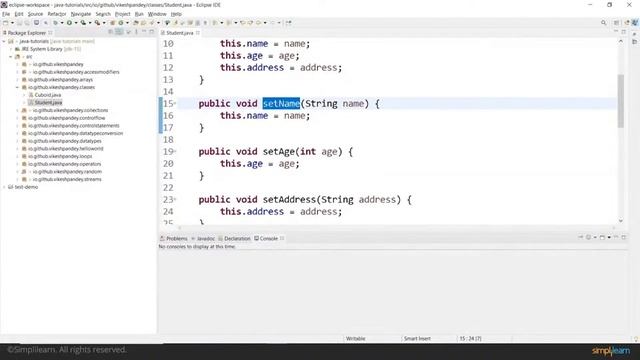Toggle Link with Editor in Package Explorer
The height and width of the screenshot is (360, 640).
(x=119, y=32)
